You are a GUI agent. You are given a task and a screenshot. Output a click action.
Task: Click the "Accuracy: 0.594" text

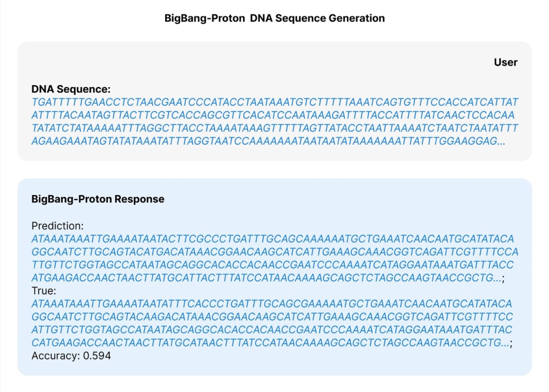(71, 356)
